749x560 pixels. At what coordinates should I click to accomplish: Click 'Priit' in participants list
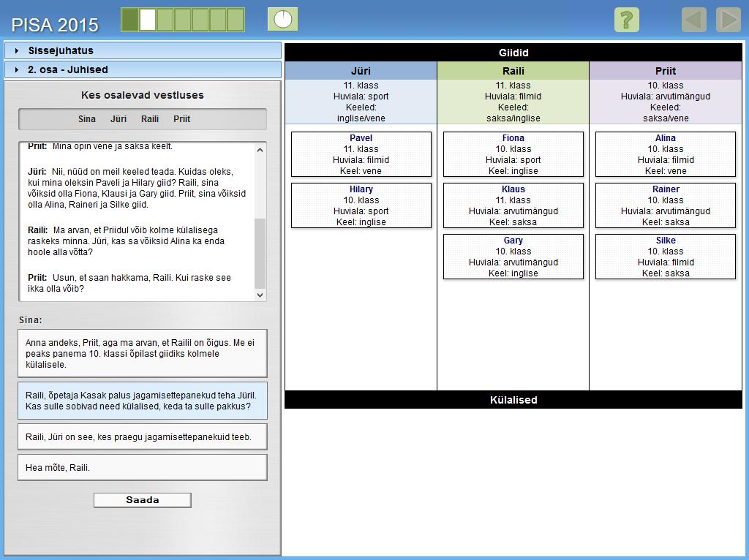pos(181,119)
